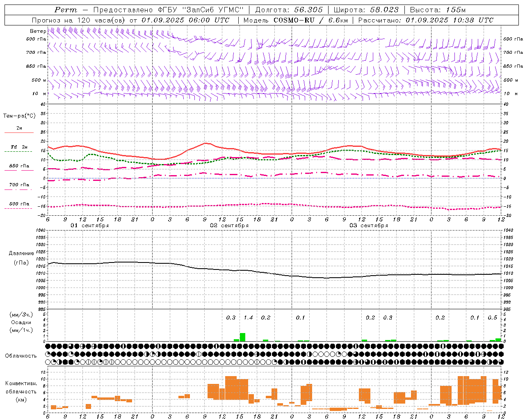Viewport: 525px width, 420px height.
Task: Select the "Высота: 155м" header value
Action: coord(438,10)
